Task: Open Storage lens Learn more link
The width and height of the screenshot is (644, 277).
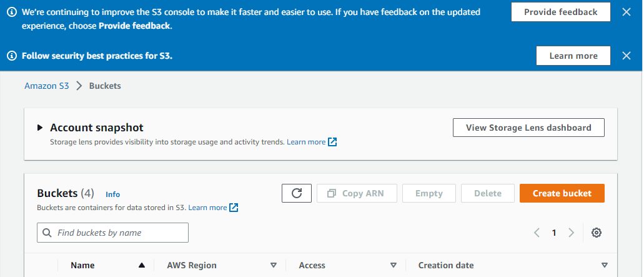Action: pyautogui.click(x=306, y=142)
